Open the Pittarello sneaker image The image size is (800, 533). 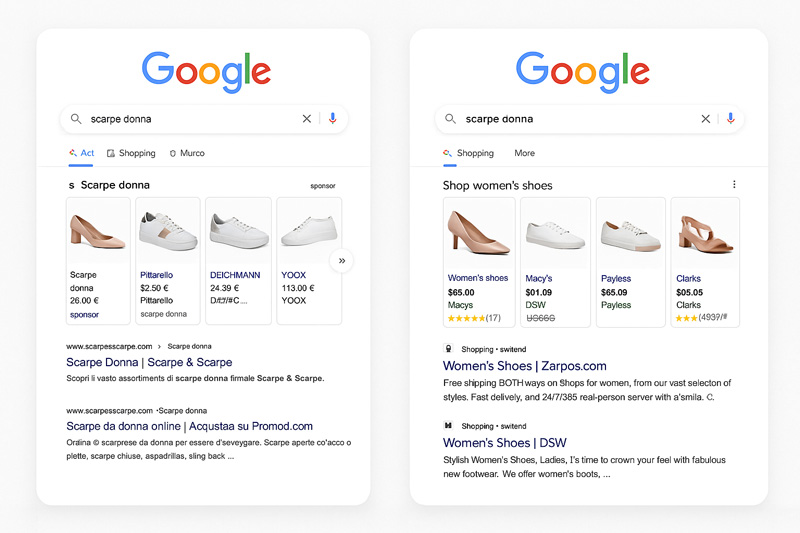point(168,231)
